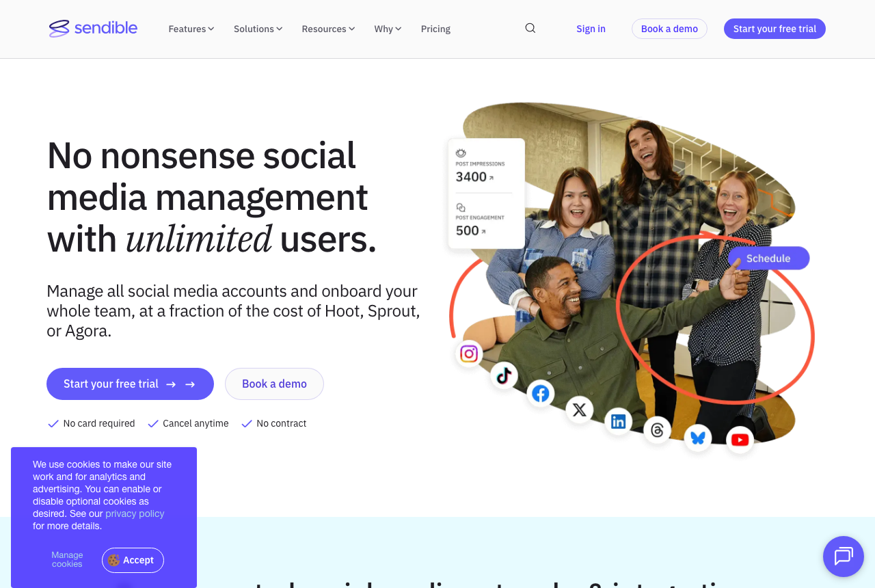Expand the Features dropdown menu
Screen dimensions: 875x588
(191, 29)
